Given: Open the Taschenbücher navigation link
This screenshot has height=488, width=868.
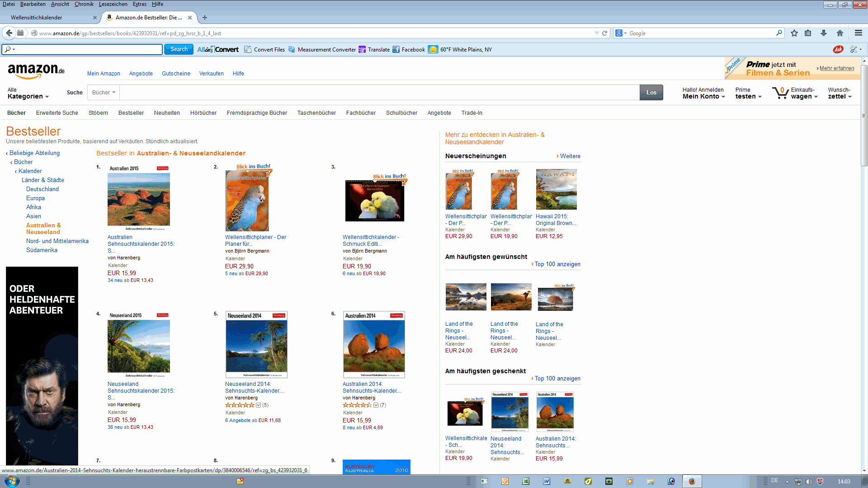Looking at the screenshot, I should pyautogui.click(x=316, y=113).
